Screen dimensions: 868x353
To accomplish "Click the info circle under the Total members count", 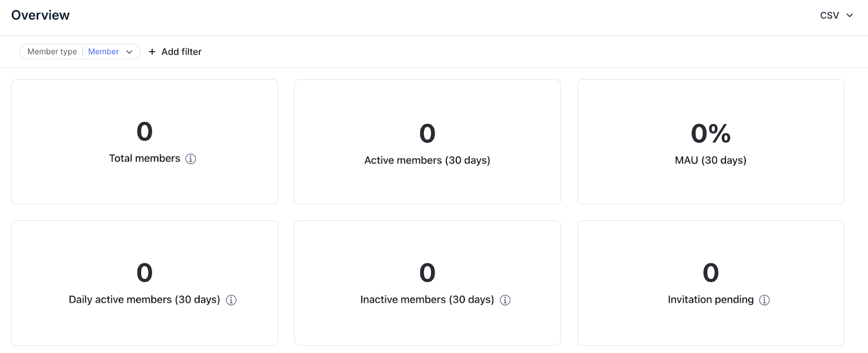I will pos(189,159).
